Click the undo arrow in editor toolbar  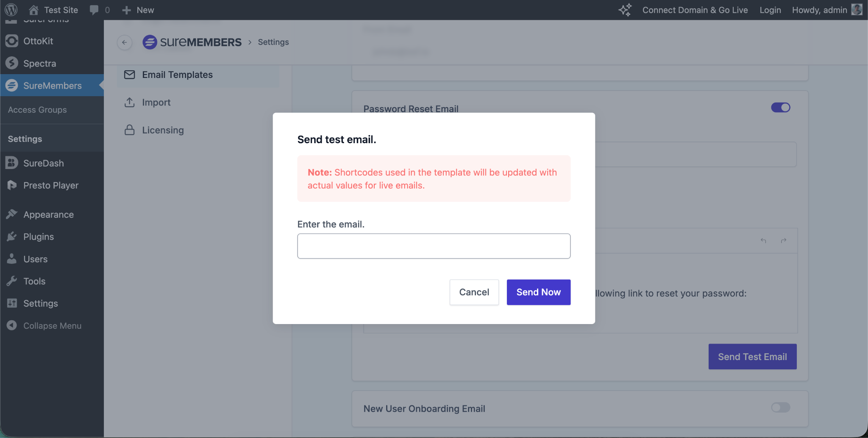(x=763, y=241)
